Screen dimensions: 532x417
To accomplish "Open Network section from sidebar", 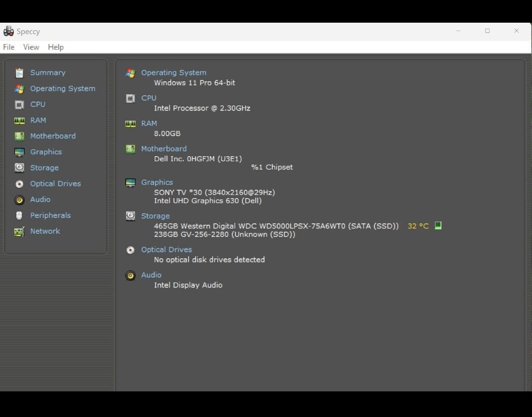I will 45,231.
